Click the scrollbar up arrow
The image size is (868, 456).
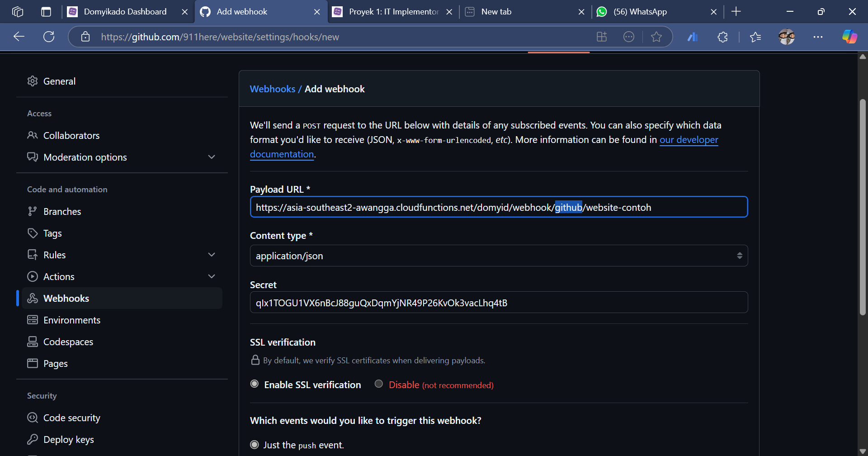[863, 57]
